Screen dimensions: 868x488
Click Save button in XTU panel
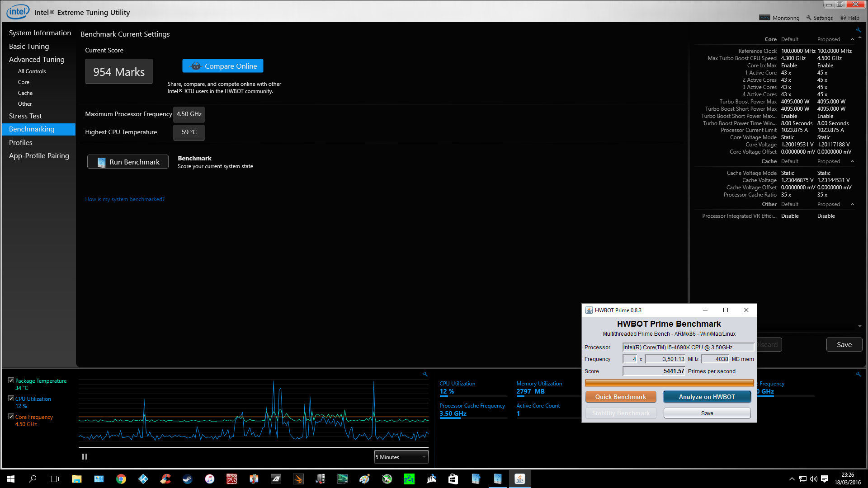tap(844, 345)
